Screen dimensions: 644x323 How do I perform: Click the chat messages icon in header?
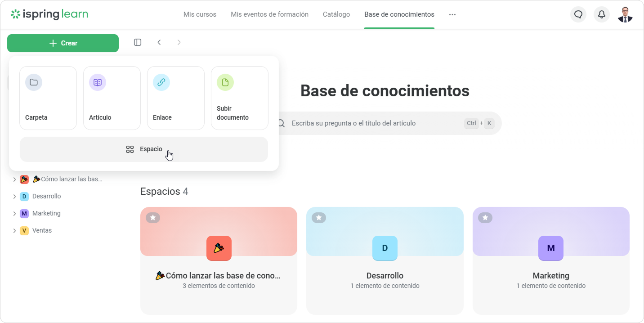pos(578,14)
